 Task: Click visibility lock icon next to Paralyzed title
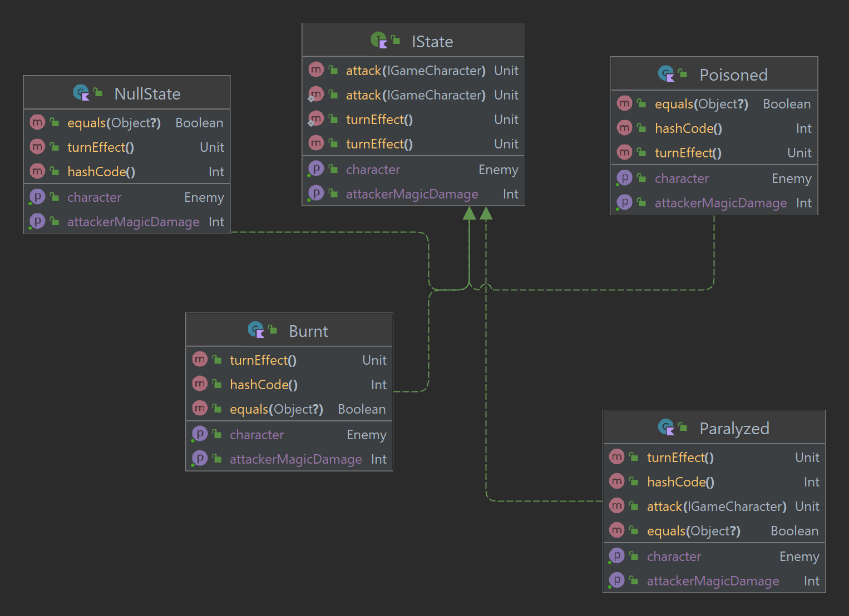click(682, 427)
